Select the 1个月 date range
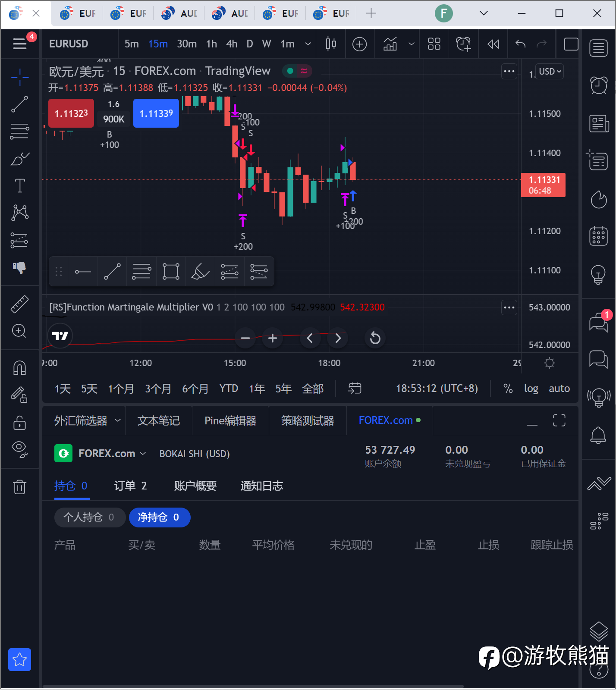Screen dimensions: 616x690 tap(121, 389)
